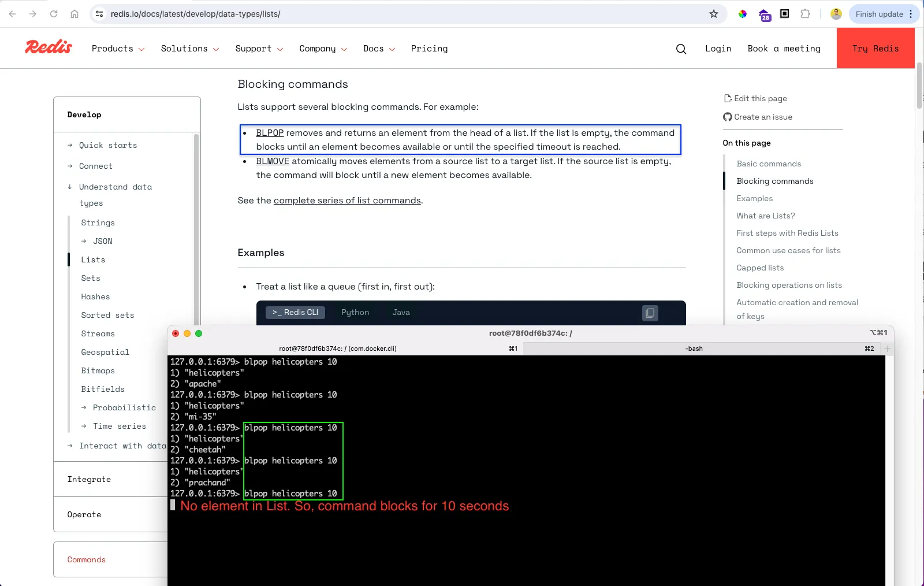Click the Edit this page link

pos(755,98)
